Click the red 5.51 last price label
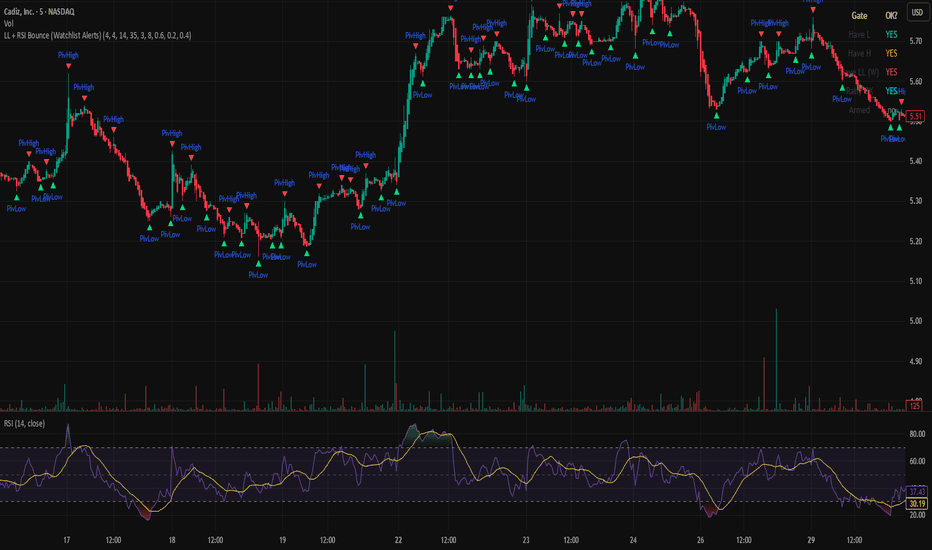Image resolution: width=932 pixels, height=550 pixels. (916, 117)
